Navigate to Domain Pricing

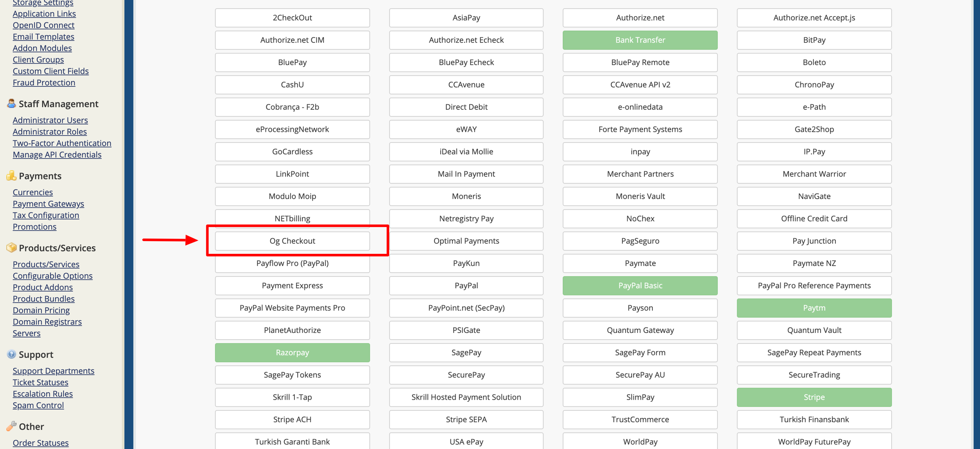[41, 310]
